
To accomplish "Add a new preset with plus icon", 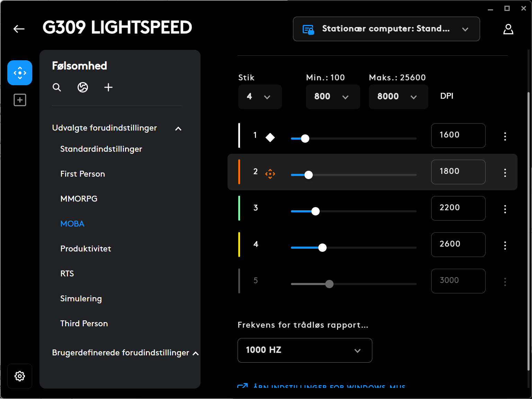I will point(108,87).
